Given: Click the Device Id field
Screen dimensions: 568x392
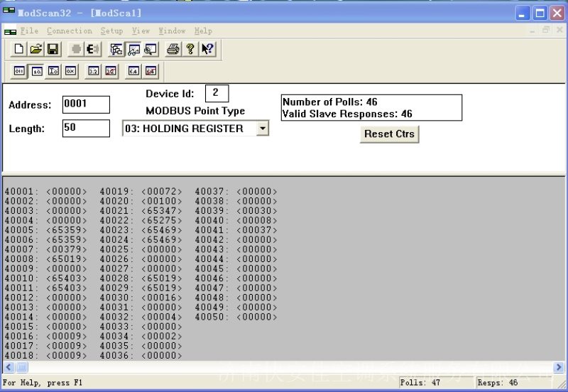Looking at the screenshot, I should (x=217, y=93).
